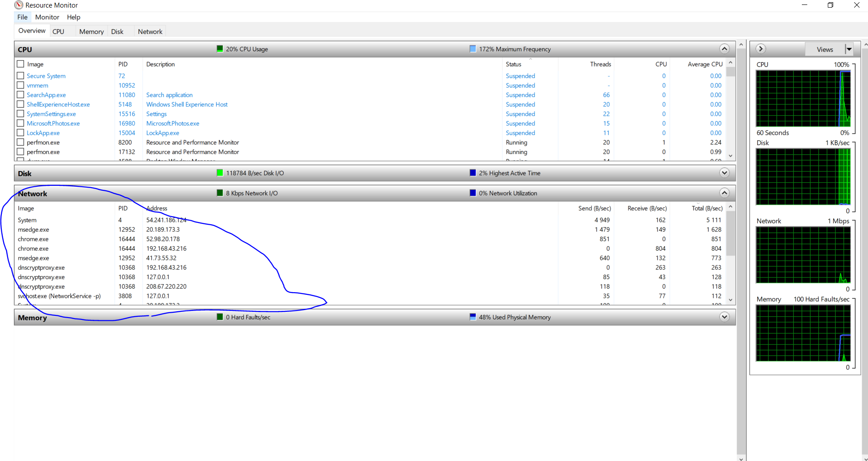Sort Network table by Total (B/sec) column
This screenshot has width=868, height=461.
[697, 209]
